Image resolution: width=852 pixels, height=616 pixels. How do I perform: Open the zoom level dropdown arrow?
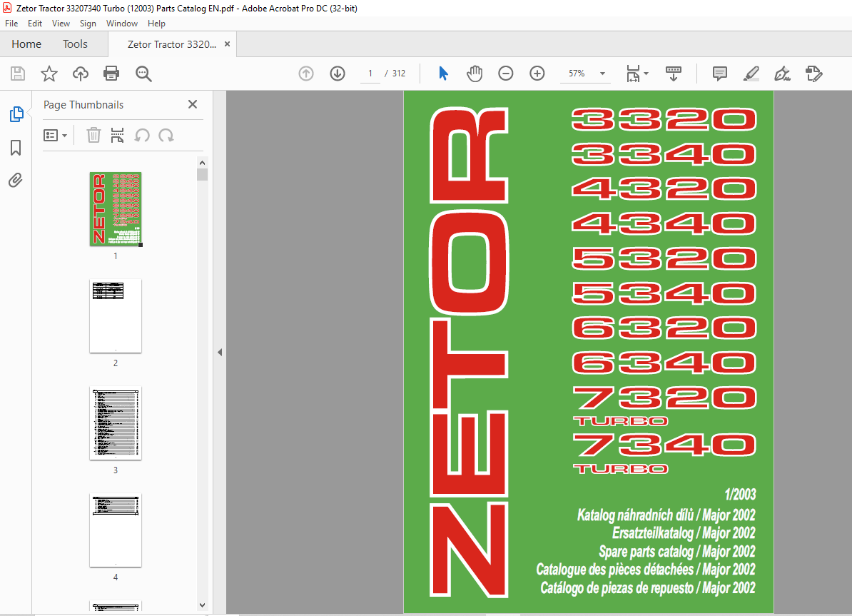pos(602,74)
